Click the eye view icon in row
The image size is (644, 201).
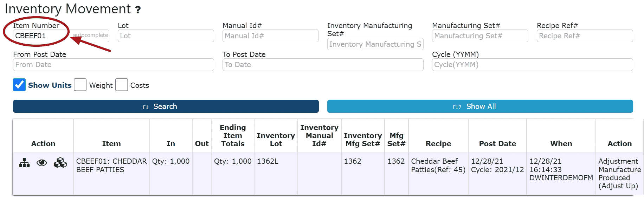(x=42, y=163)
